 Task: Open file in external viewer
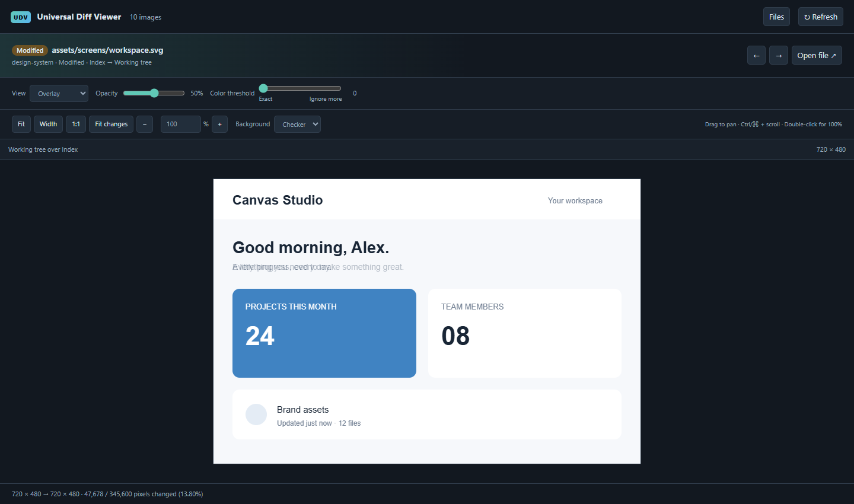point(817,55)
